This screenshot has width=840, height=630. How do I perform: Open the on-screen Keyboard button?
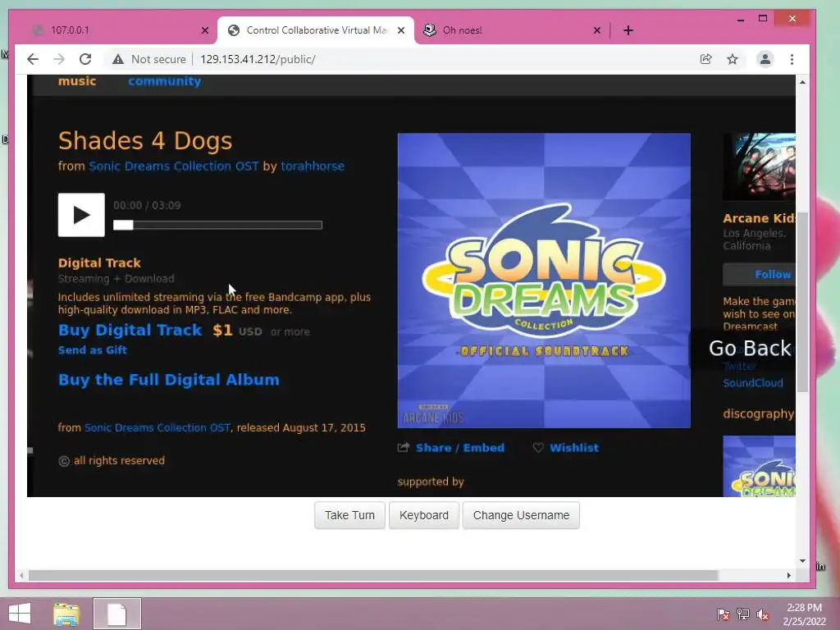424,515
